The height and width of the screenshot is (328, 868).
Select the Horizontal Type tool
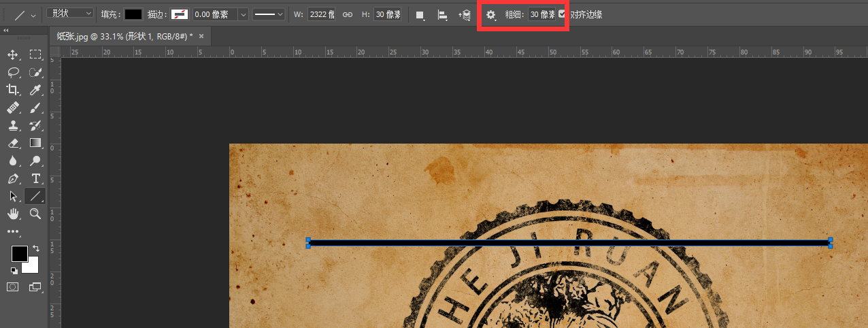[x=35, y=178]
